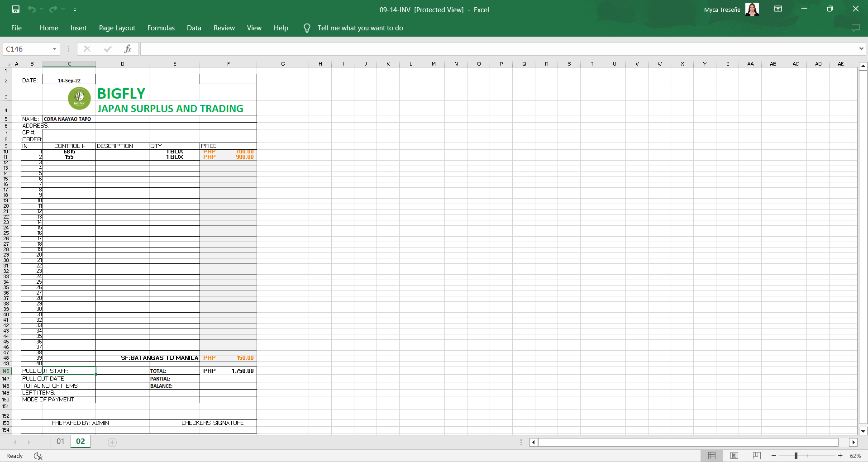
Task: Click the zoom in plus button
Action: (840, 456)
